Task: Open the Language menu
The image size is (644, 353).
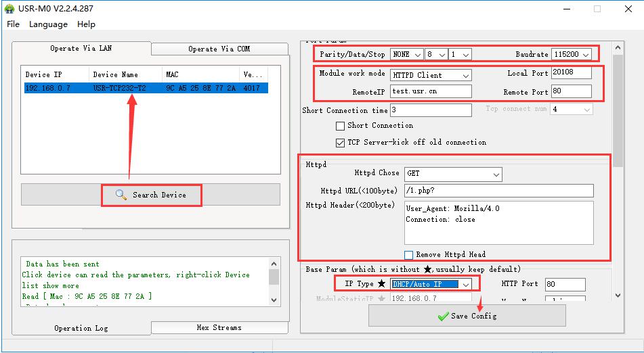Action: click(x=48, y=24)
